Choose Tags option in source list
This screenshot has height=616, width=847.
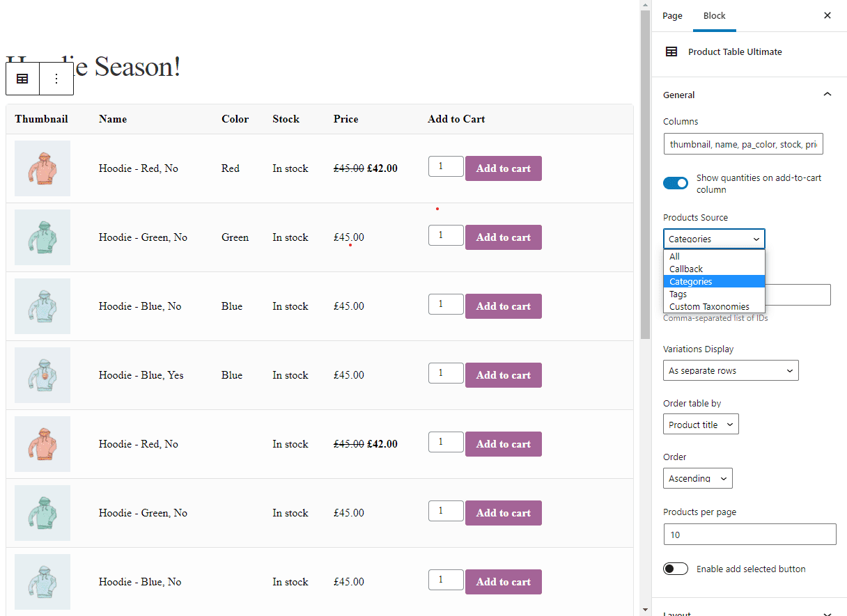click(714, 294)
